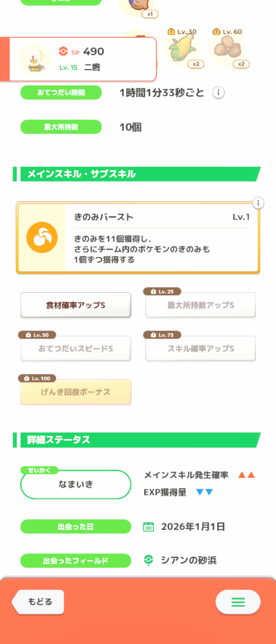Viewport: 276px width, 644px height.
Task: Tap the おてつだい時間 green label
Action: point(61,93)
